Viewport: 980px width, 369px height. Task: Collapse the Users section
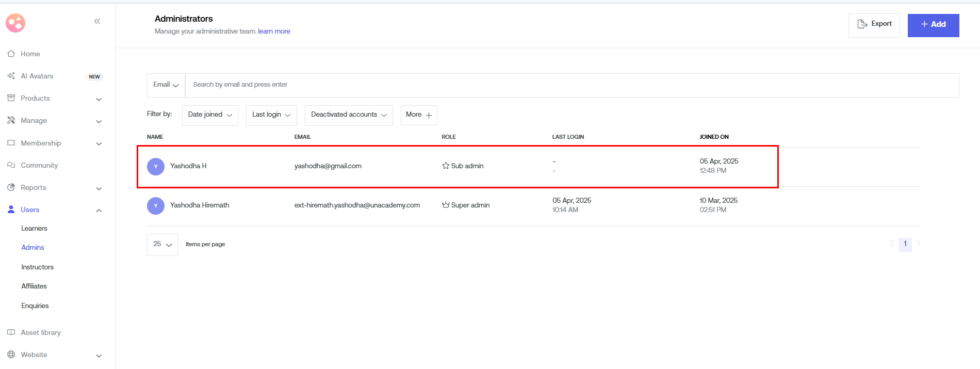click(x=99, y=210)
